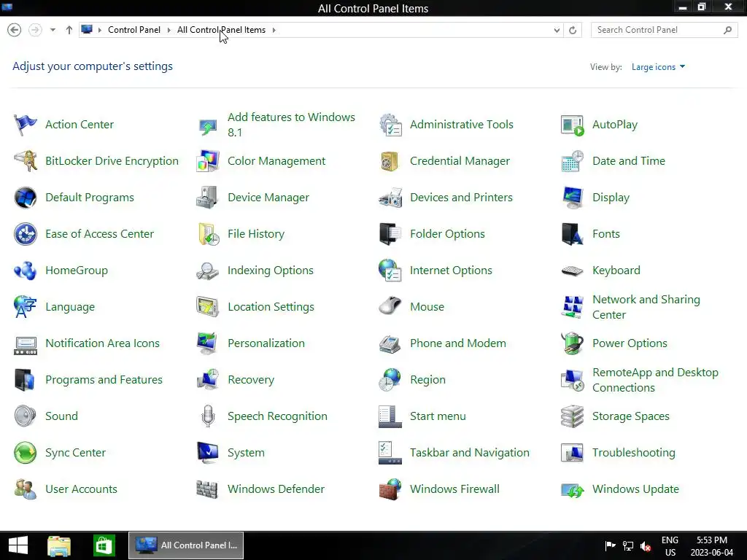747x560 pixels.
Task: Open the Mouse icon
Action: tap(390, 307)
